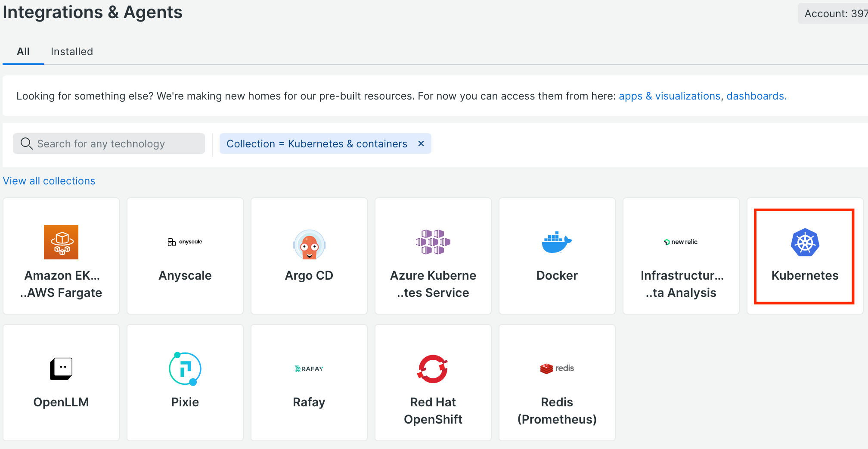Screen dimensions: 868x449
Task: Click the Pixie tile label
Action: (185, 402)
